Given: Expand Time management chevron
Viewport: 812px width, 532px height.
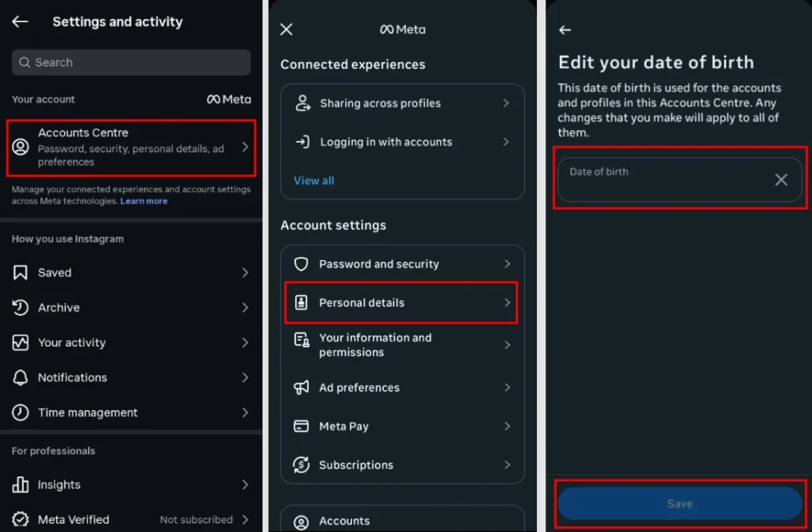Looking at the screenshot, I should coord(245,413).
